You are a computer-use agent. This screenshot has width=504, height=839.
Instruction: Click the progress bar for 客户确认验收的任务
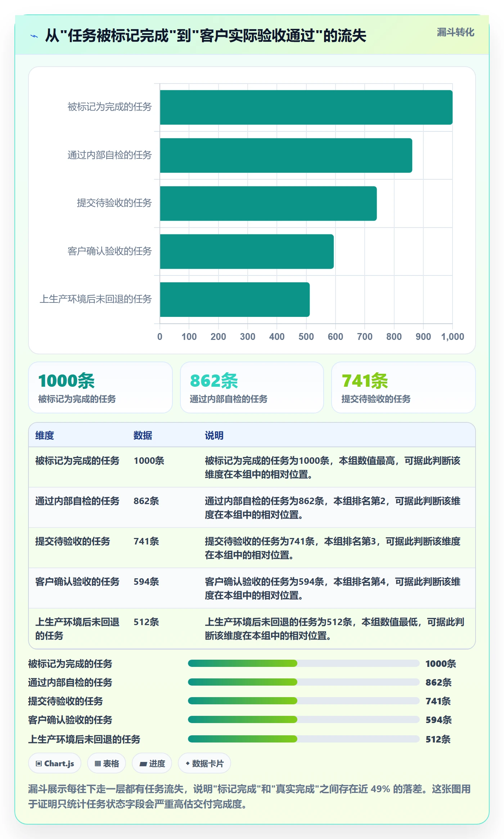coord(304,719)
